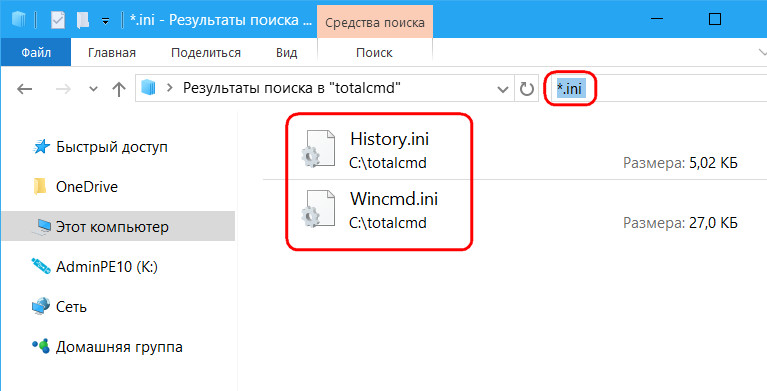Click the address path Результаты поиска в "totalcmd"

click(x=292, y=88)
